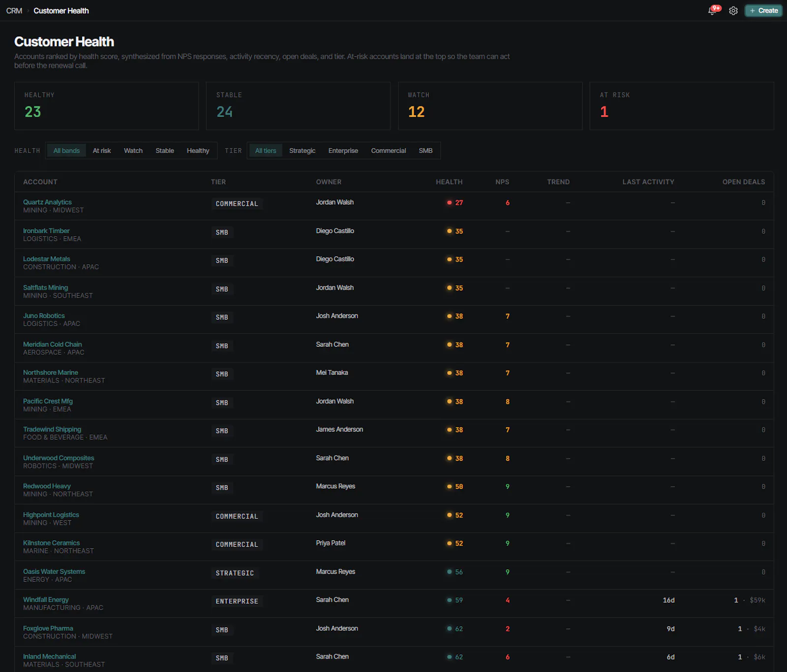Viewport: 787px width, 672px height.
Task: Filter tier by Strategic
Action: [x=302, y=151]
